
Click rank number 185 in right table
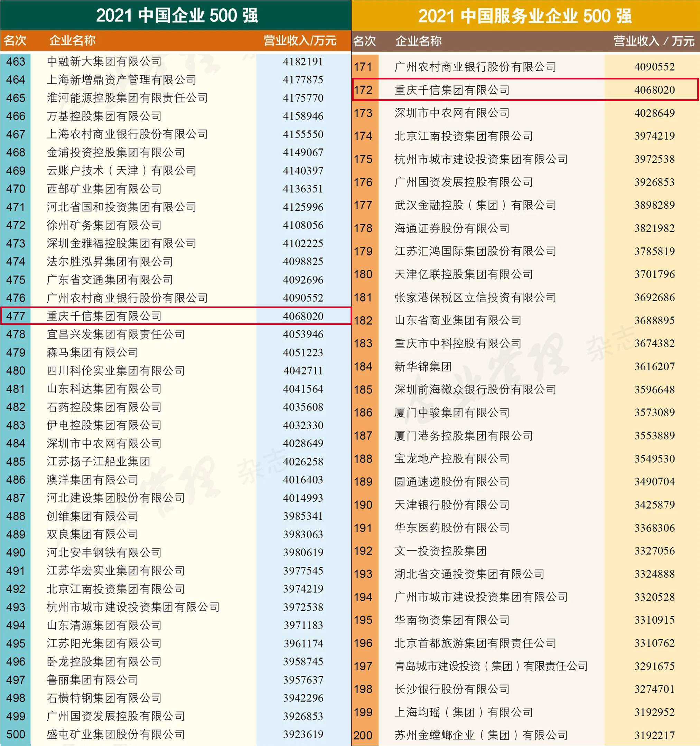pyautogui.click(x=363, y=389)
